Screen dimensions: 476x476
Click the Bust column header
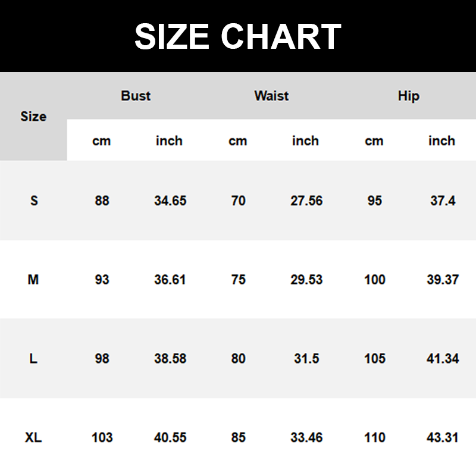click(136, 96)
